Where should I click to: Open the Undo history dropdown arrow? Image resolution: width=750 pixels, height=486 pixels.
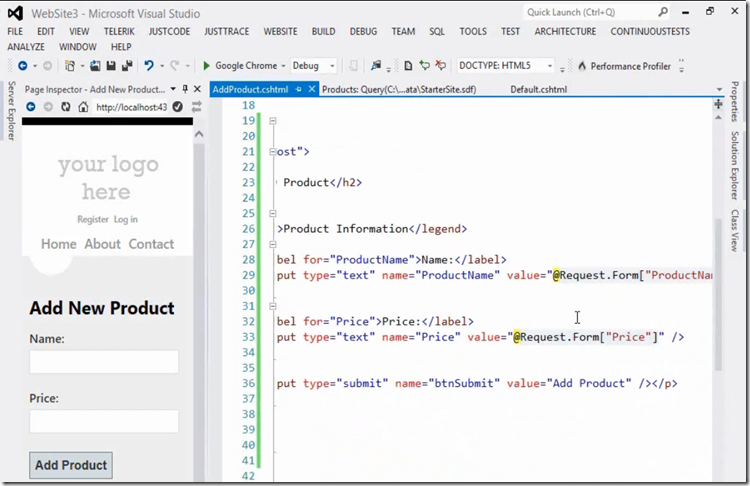point(162,66)
